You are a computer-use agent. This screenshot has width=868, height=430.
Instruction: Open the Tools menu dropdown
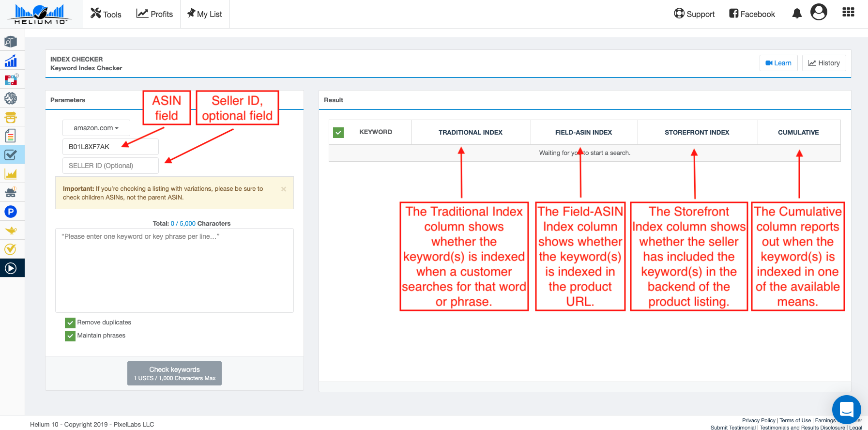(x=106, y=14)
